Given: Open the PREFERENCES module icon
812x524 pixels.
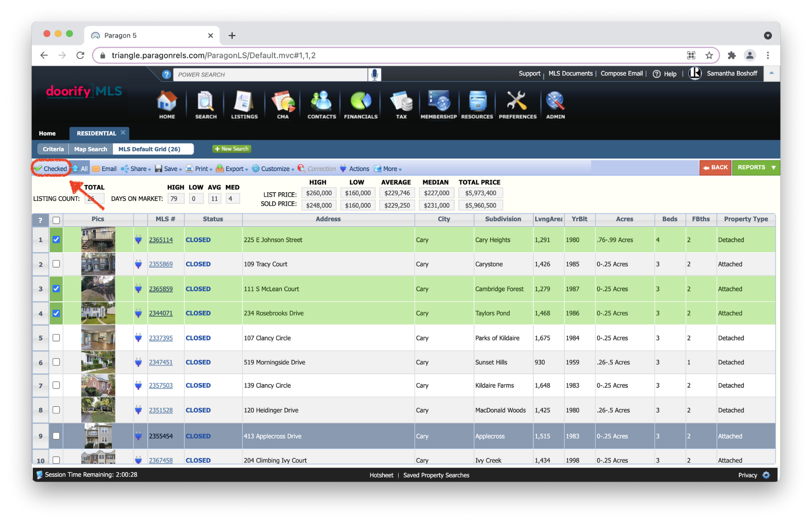Looking at the screenshot, I should coord(518,104).
